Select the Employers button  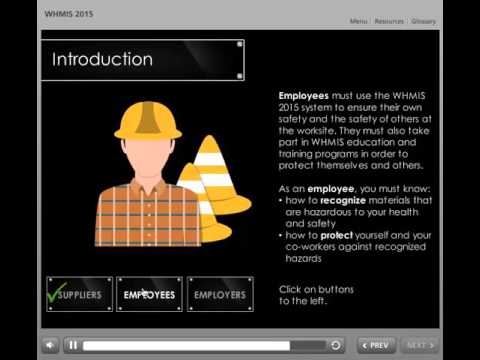pos(220,294)
